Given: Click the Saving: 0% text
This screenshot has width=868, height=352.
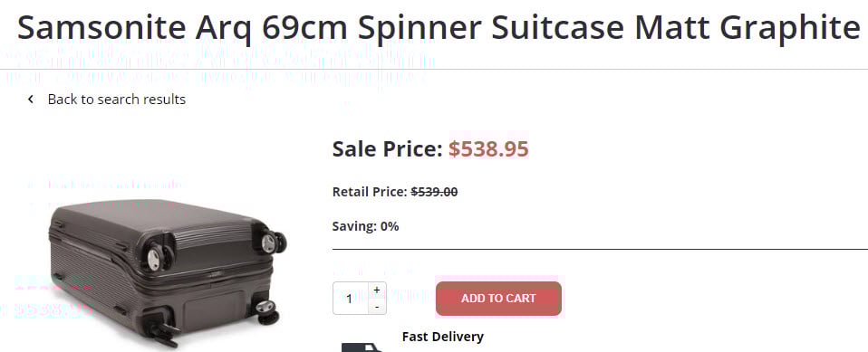Looking at the screenshot, I should 365,226.
